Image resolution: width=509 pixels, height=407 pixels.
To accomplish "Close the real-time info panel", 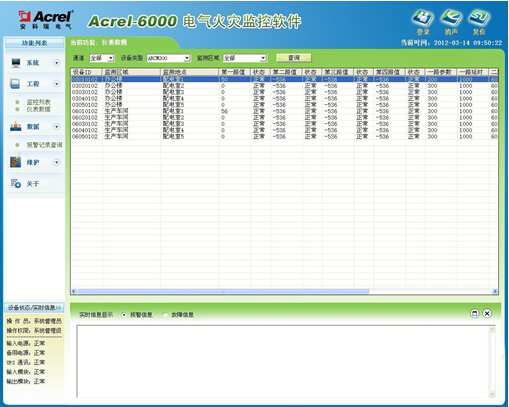I will tap(487, 313).
